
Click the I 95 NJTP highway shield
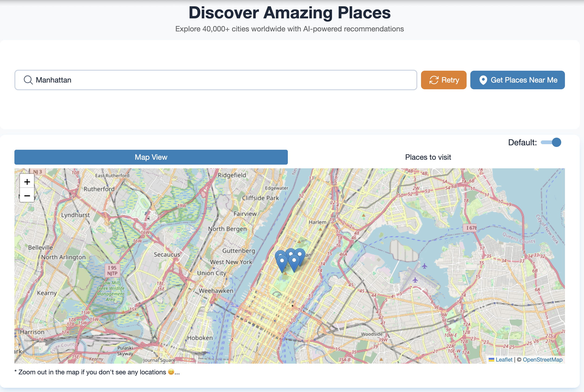tap(113, 270)
